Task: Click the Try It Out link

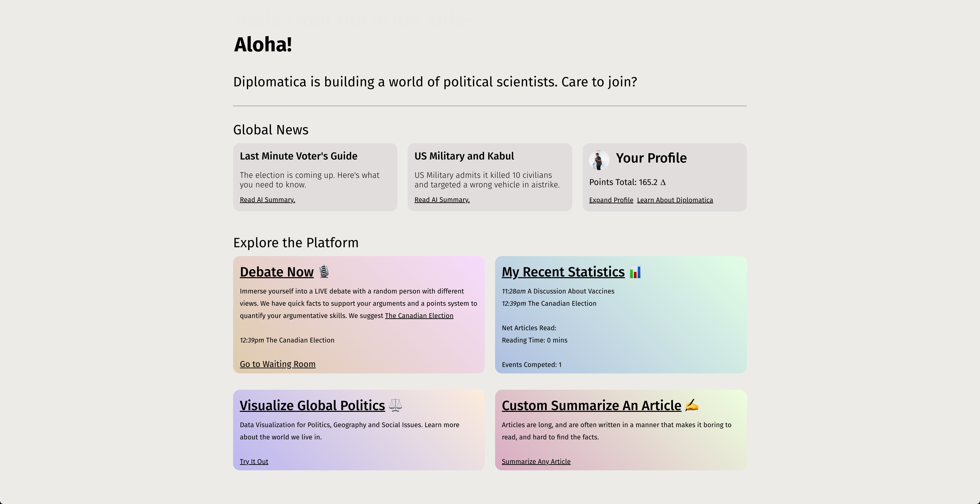Action: point(254,461)
